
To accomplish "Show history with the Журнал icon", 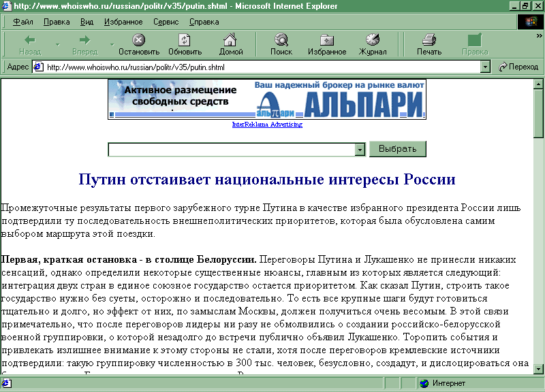I will click(x=373, y=40).
